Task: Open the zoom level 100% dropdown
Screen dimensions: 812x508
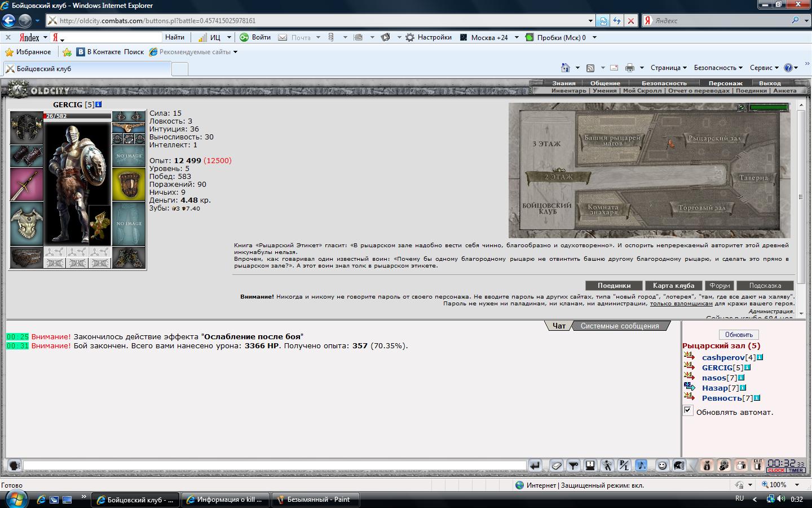Action: pyautogui.click(x=797, y=485)
